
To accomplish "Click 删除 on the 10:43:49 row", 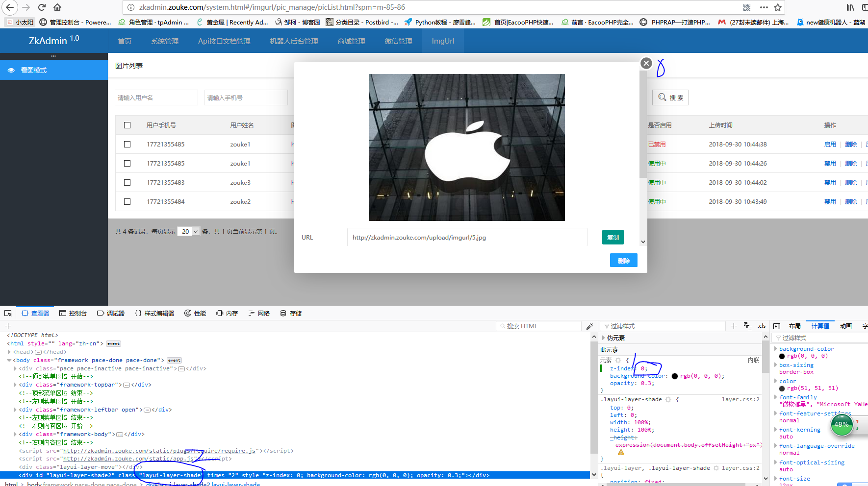I will 851,201.
